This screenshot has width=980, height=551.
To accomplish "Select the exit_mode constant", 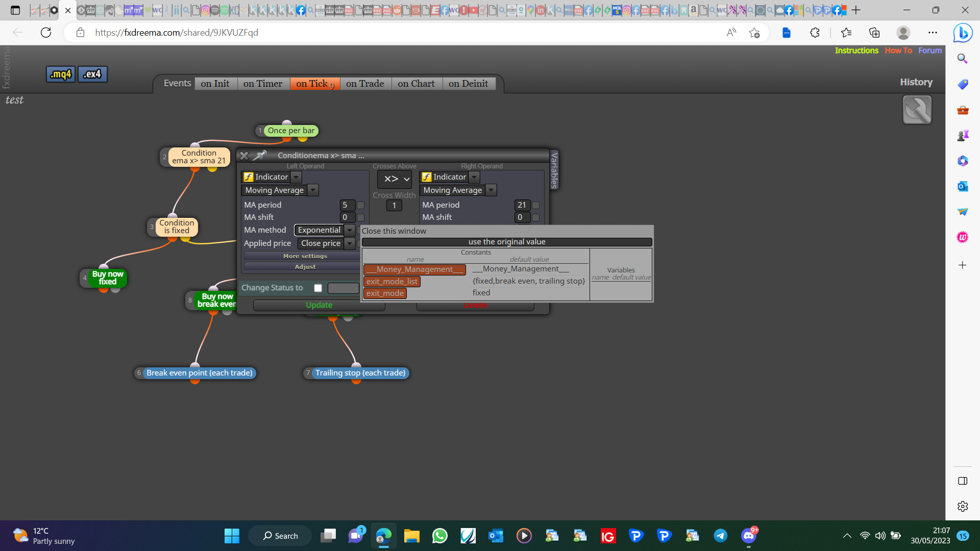I will [x=385, y=293].
